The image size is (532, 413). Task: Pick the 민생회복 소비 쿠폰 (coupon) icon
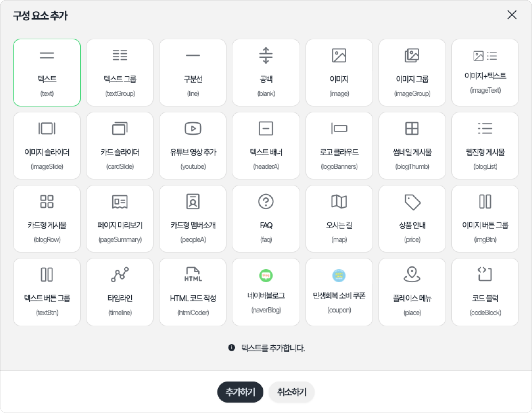coord(339,275)
